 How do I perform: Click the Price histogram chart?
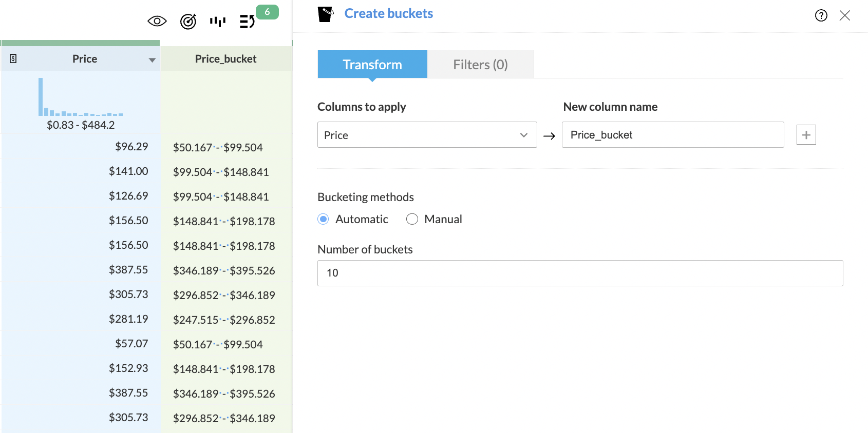tap(81, 97)
